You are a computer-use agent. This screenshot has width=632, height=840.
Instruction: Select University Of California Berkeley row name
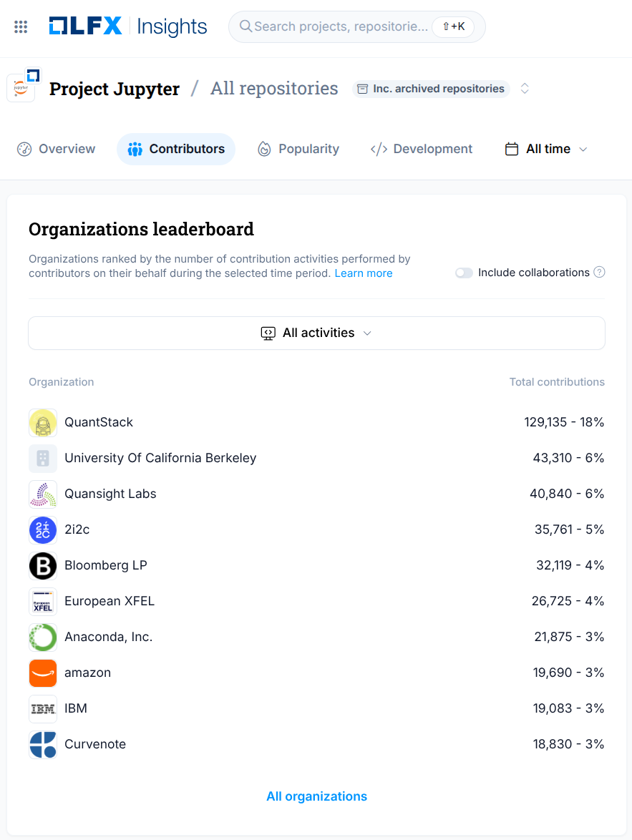[160, 458]
